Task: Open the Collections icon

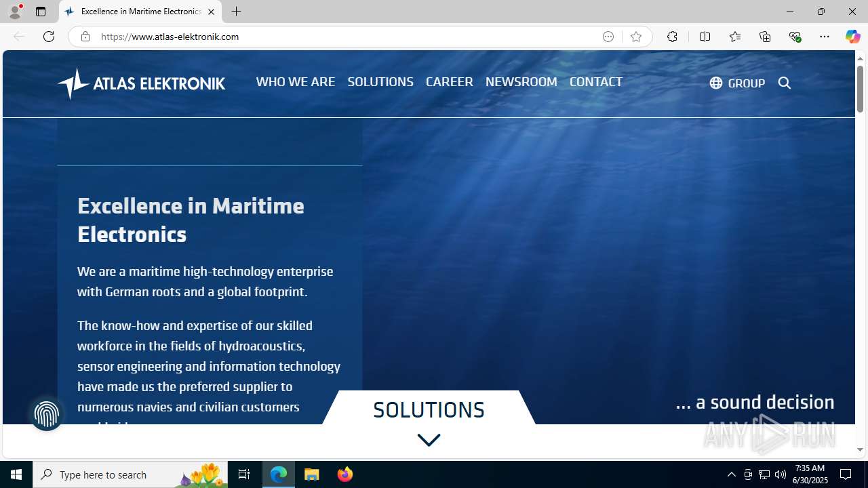Action: click(765, 37)
